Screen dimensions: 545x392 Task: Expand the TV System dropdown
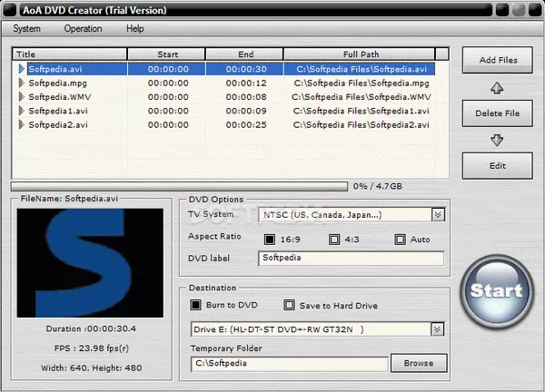[438, 215]
